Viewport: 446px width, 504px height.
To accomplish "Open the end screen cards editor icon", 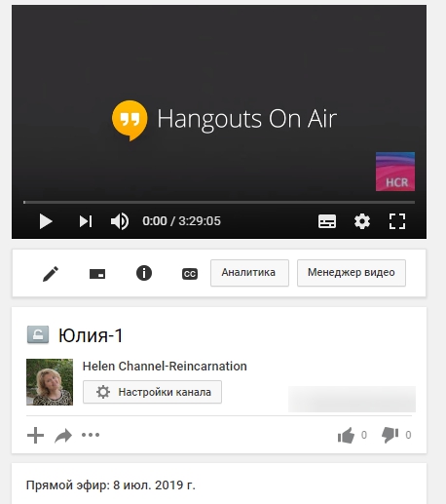I will 97,274.
